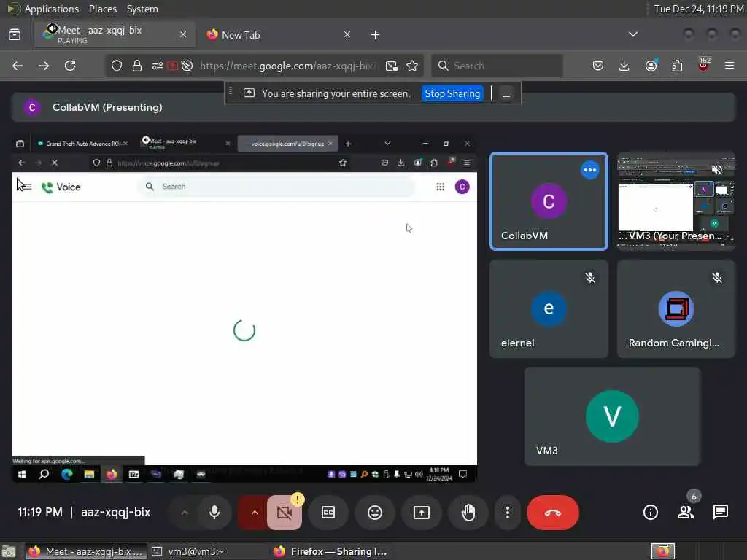Switch to Meet window in taskbar

(x=86, y=551)
